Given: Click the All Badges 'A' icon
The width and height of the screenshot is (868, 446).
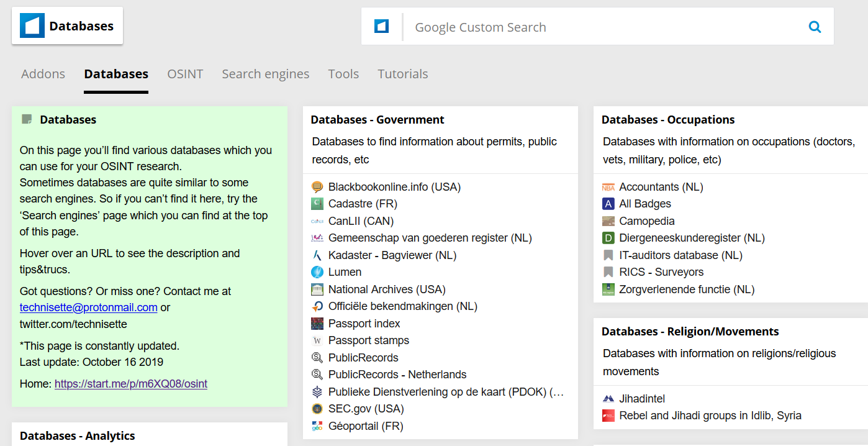Looking at the screenshot, I should [x=608, y=204].
